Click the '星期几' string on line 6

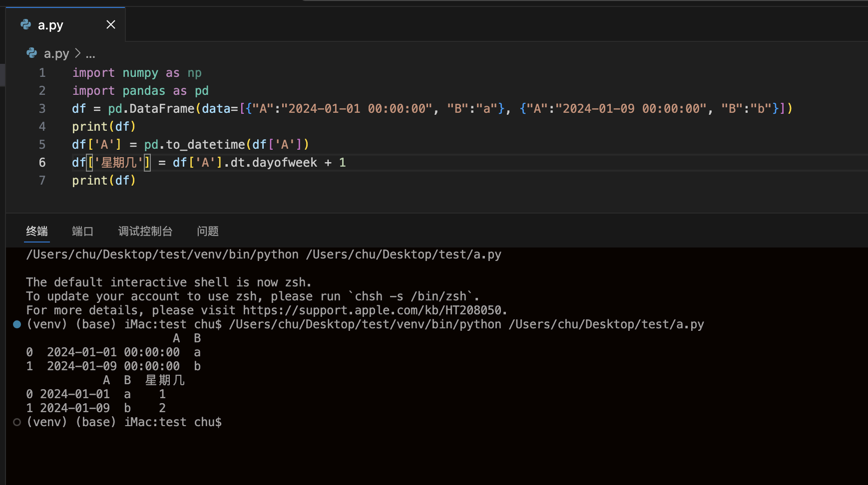coord(119,163)
